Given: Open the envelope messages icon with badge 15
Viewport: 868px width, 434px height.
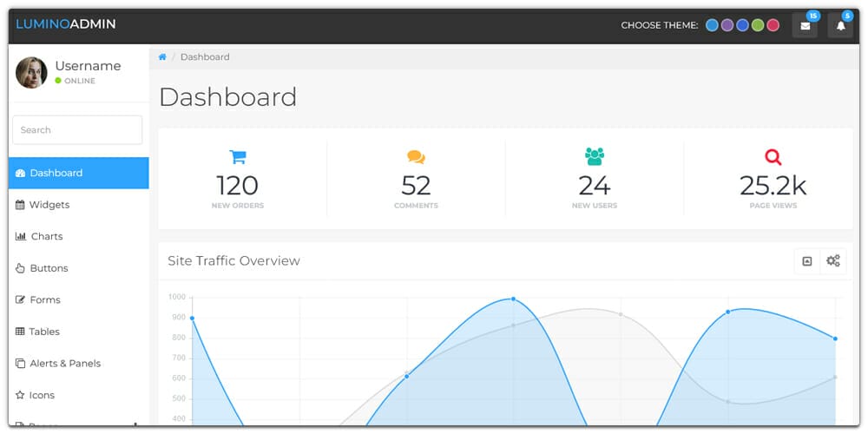Looking at the screenshot, I should coord(805,25).
